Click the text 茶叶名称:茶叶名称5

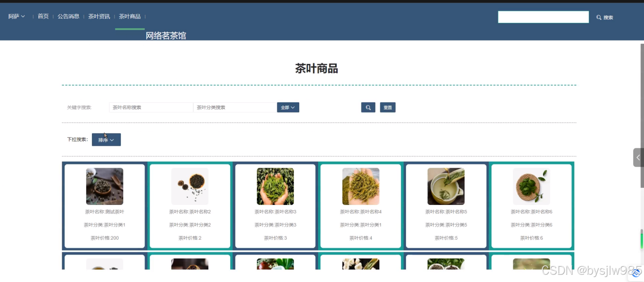click(446, 212)
